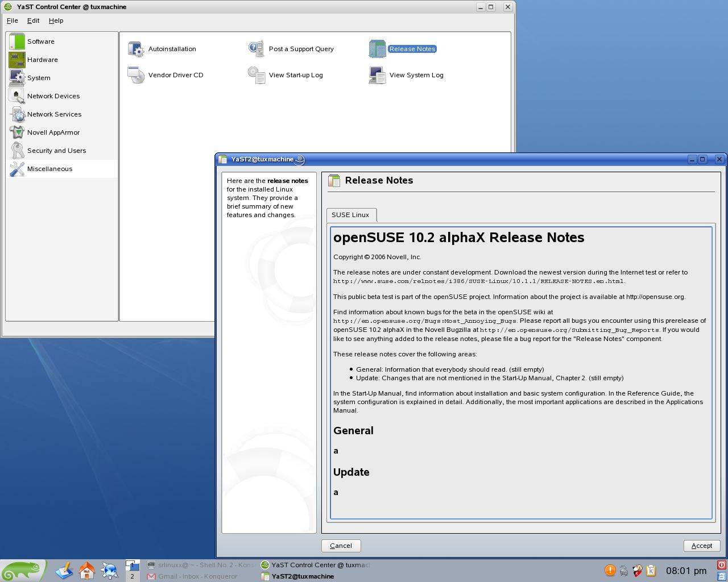Click the General section heading
Screen dimensions: 728x582
pyautogui.click(x=353, y=431)
